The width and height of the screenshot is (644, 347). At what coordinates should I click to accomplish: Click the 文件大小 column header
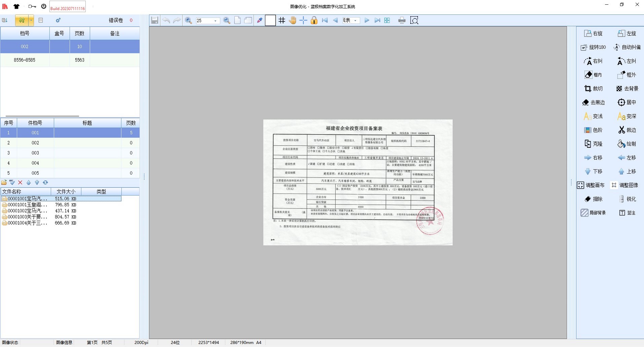click(66, 191)
